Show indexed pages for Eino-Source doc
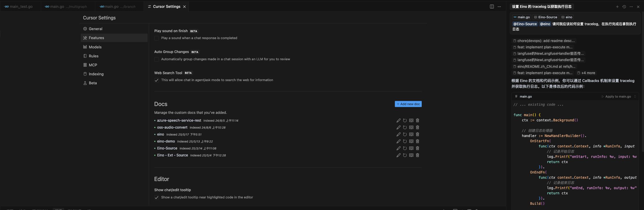Screen dimensions: 644x210 [411, 148]
